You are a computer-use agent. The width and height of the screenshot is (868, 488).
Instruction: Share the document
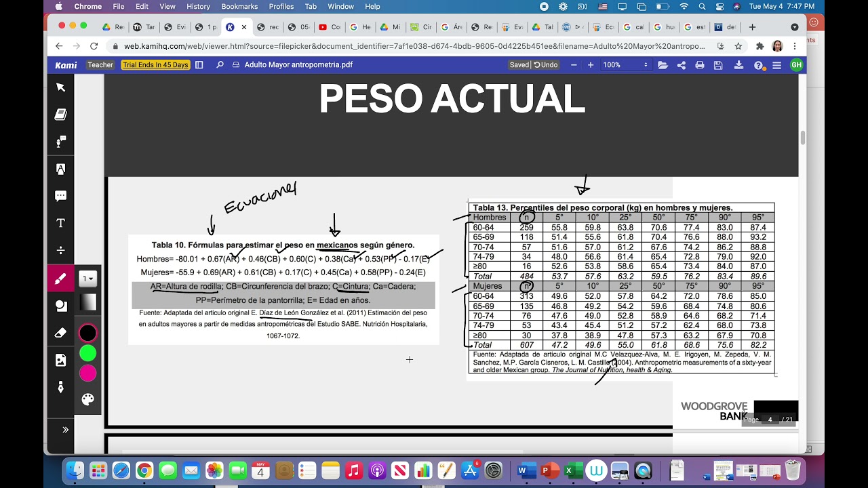(682, 65)
